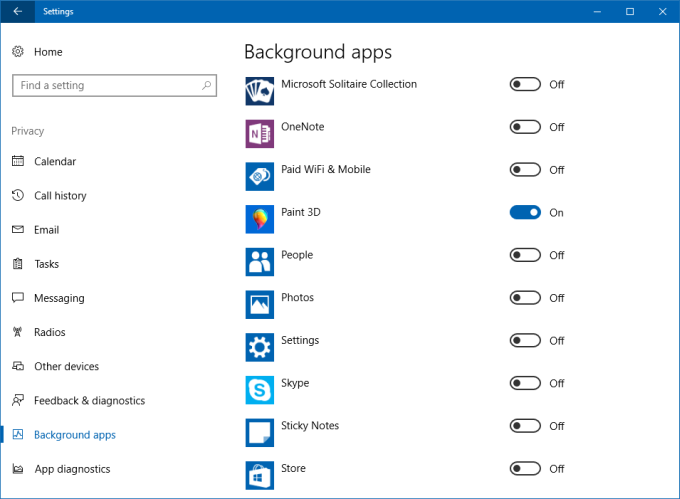The image size is (680, 499).
Task: Enable background for Microsoft Solitaire Collection
Action: point(525,84)
